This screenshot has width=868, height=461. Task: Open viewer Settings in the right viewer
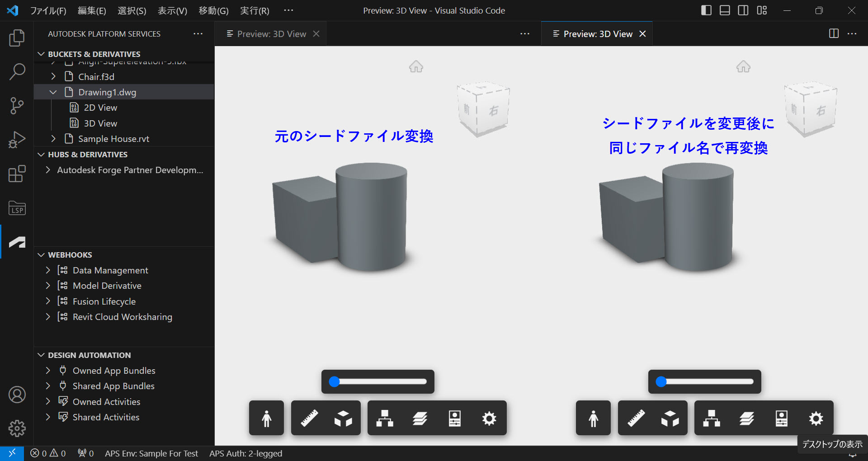816,418
